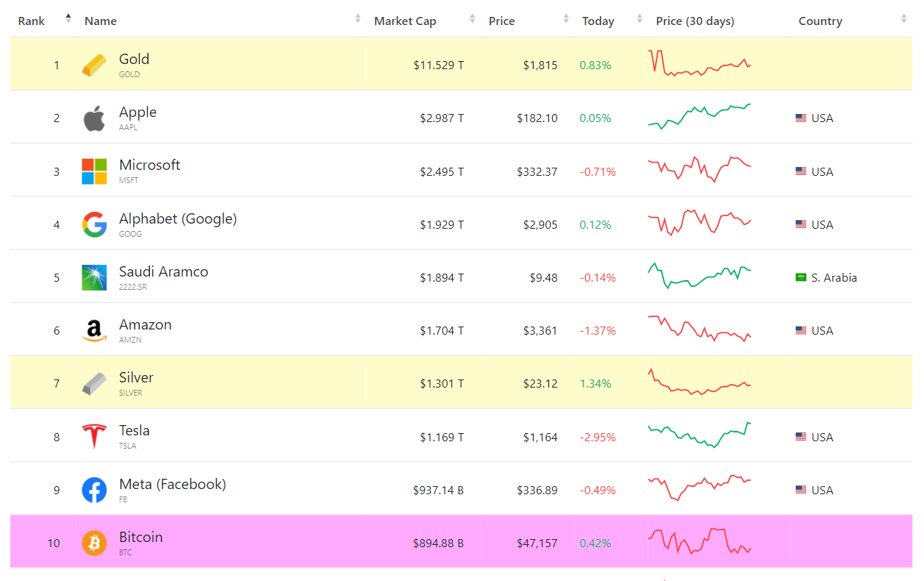
Task: Click Microsoft market cap $2.495 T
Action: (442, 172)
